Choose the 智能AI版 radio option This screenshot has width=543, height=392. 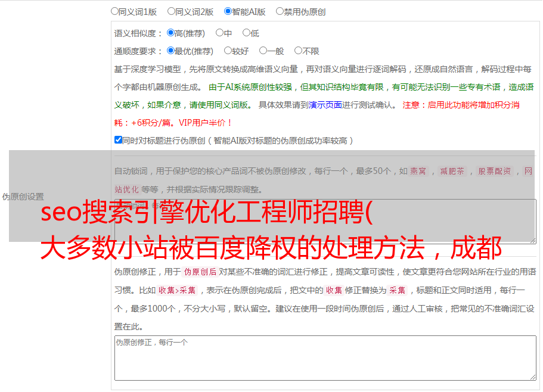[x=228, y=11]
